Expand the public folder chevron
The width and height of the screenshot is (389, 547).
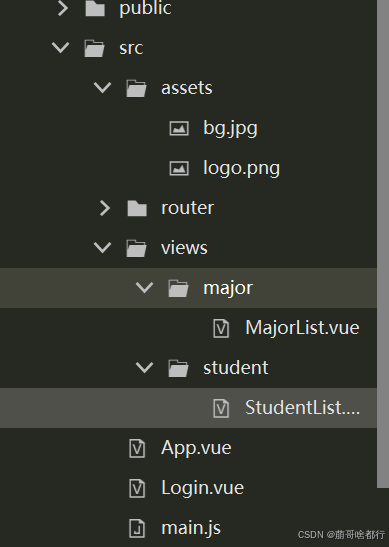click(x=63, y=8)
